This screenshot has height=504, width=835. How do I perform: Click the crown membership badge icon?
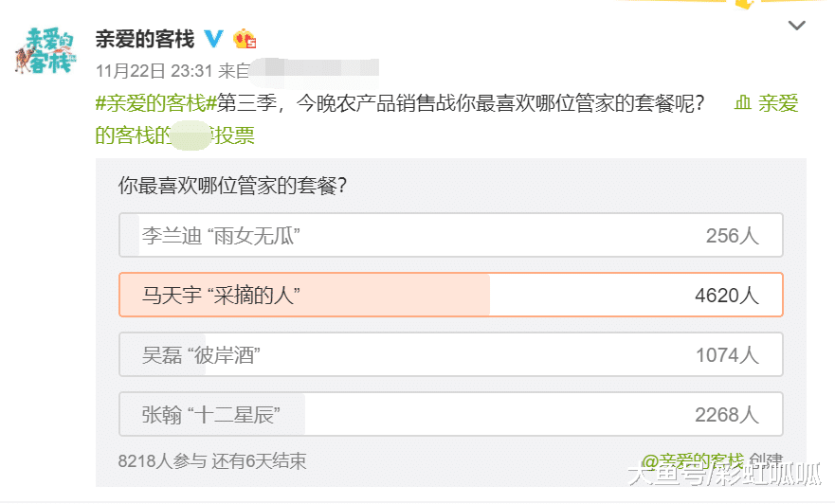click(x=245, y=39)
